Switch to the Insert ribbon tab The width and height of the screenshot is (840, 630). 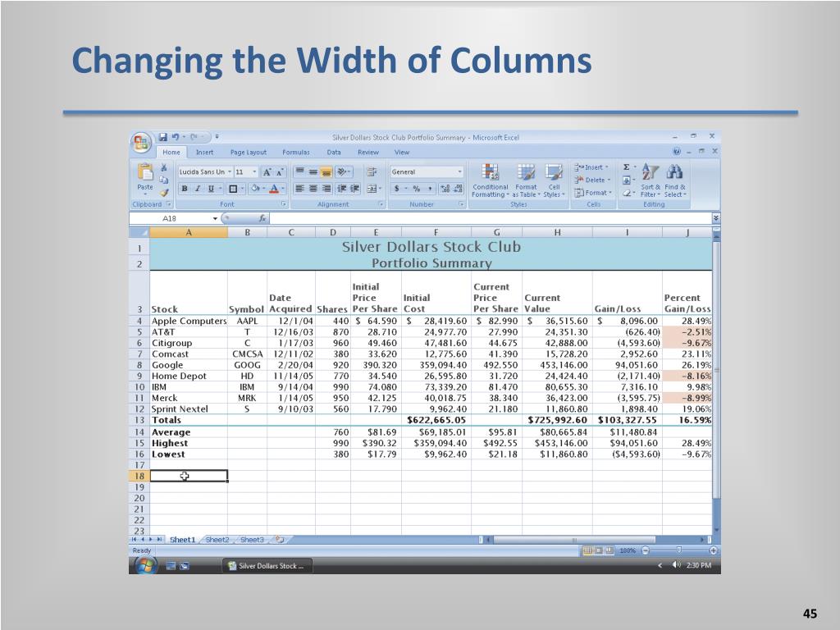pos(204,152)
